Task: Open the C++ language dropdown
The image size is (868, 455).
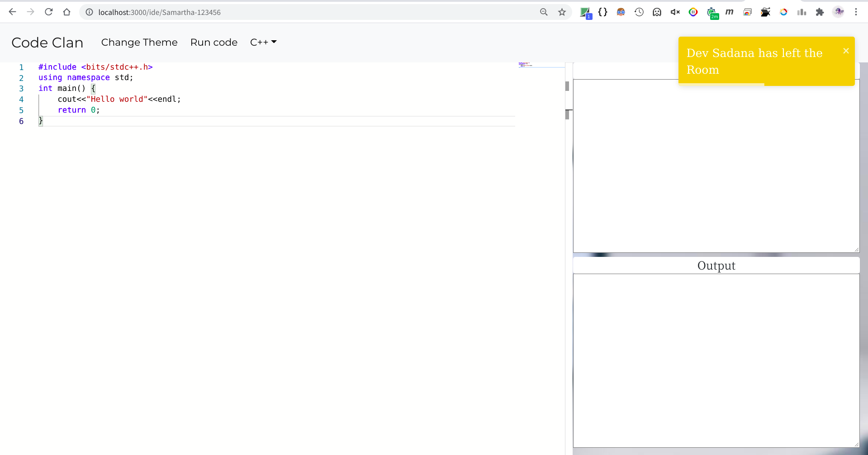Action: 263,42
